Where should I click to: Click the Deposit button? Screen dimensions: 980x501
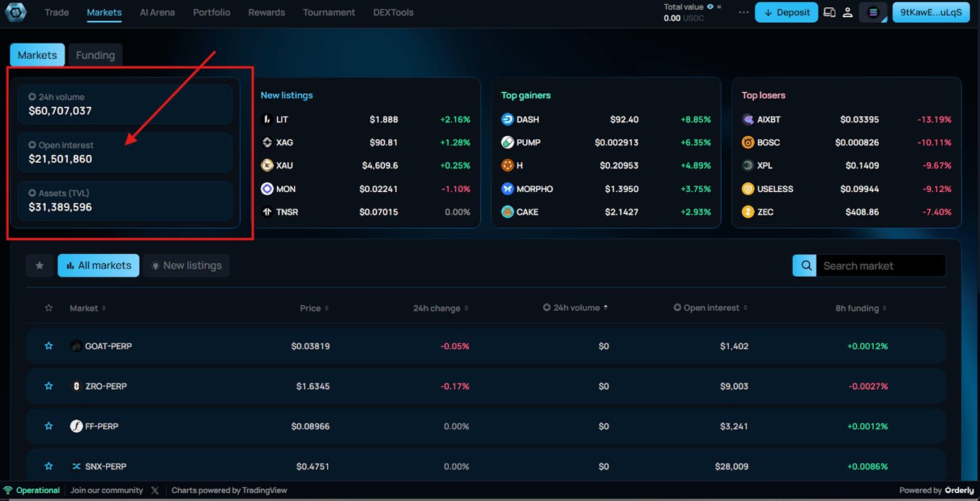pos(786,12)
